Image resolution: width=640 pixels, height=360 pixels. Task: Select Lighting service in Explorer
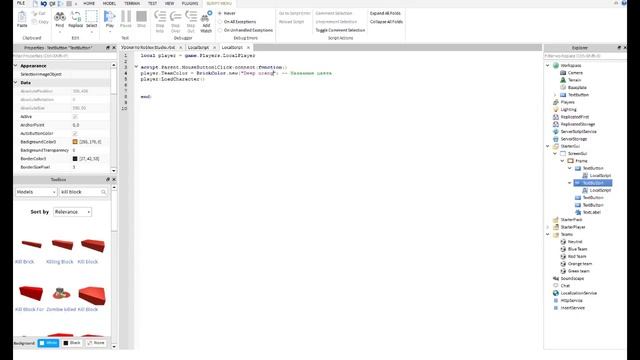pyautogui.click(x=568, y=109)
